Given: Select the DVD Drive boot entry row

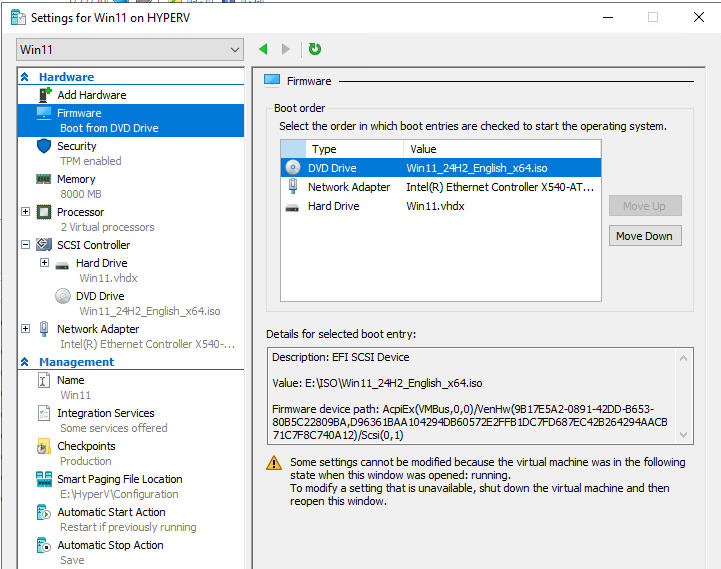Looking at the screenshot, I should coord(441,167).
